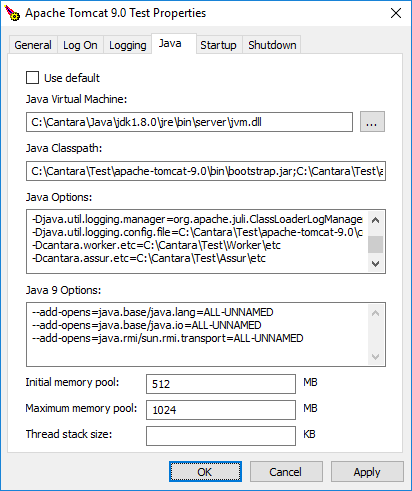Focus the Java Virtual Machine path field
Image resolution: width=412 pixels, height=491 pixels.
click(x=189, y=122)
